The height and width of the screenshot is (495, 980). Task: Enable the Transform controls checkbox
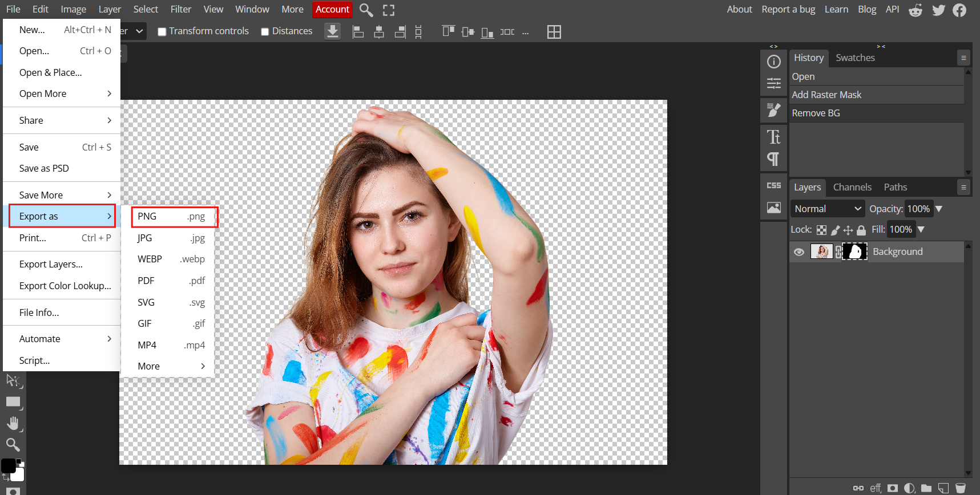click(162, 32)
